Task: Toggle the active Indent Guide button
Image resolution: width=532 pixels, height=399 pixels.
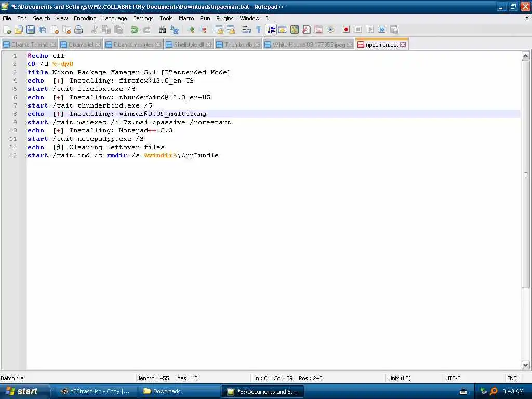Action: tap(271, 30)
